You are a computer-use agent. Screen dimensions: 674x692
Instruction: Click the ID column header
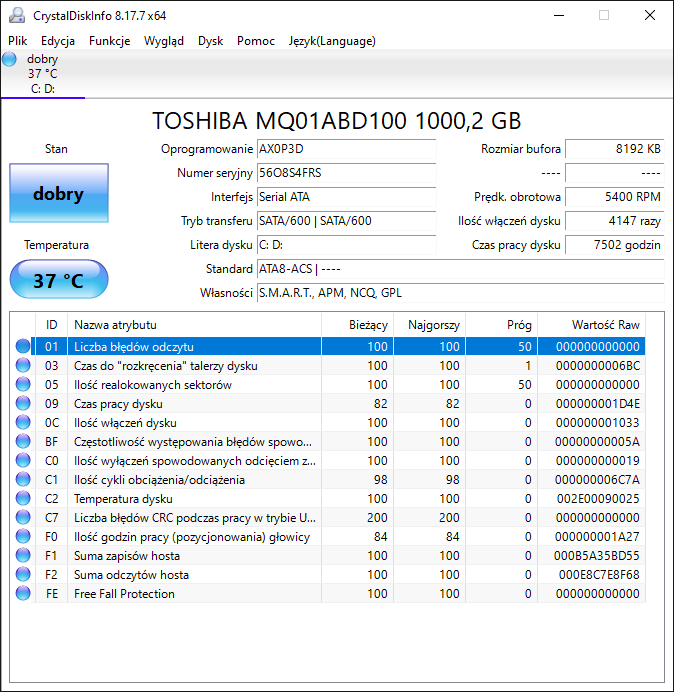tap(52, 325)
